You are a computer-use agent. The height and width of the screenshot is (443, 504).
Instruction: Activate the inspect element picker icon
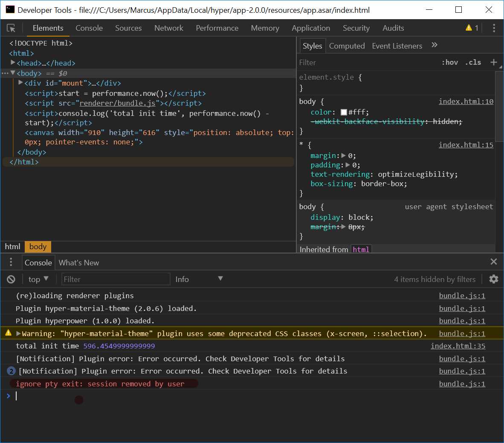[x=11, y=28]
